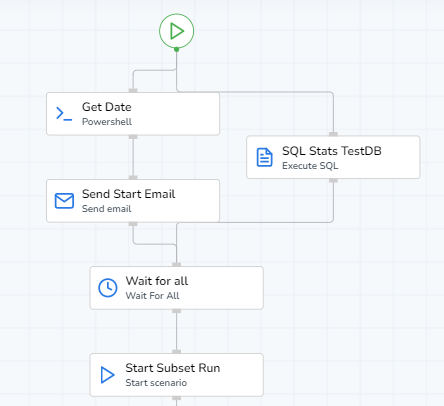Click the green start trigger play icon
This screenshot has height=406, width=444.
[176, 31]
